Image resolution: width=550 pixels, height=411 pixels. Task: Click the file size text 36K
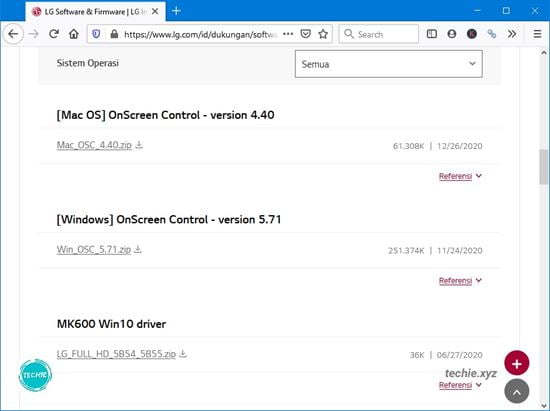tap(417, 355)
